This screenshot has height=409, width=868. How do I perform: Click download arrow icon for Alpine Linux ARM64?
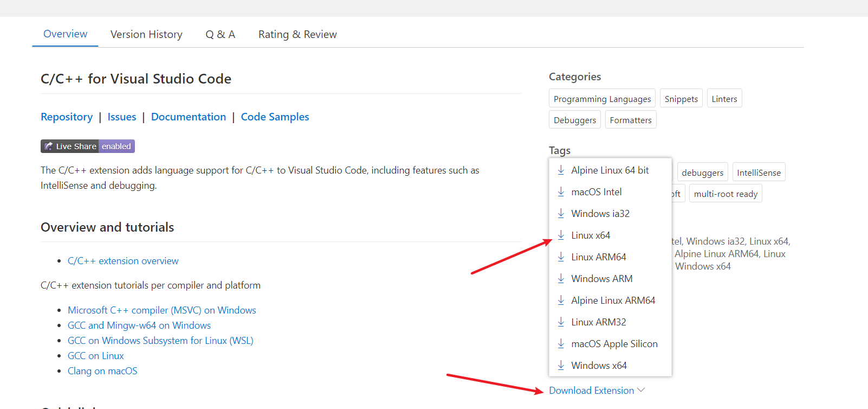pos(561,301)
